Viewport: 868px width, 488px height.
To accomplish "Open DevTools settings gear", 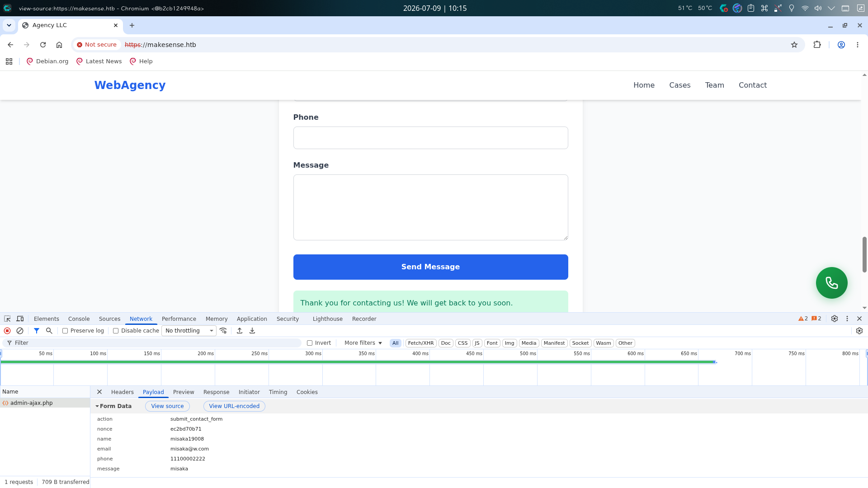I will [x=835, y=319].
